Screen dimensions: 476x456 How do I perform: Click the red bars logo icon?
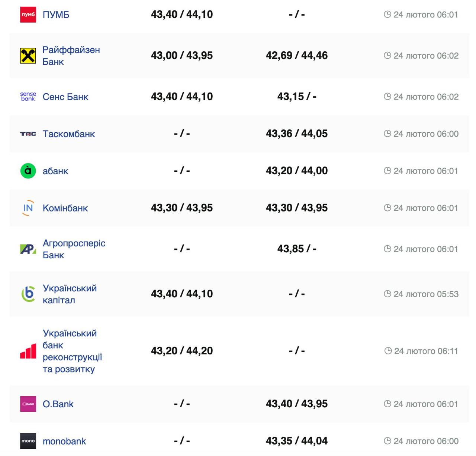[28, 351]
